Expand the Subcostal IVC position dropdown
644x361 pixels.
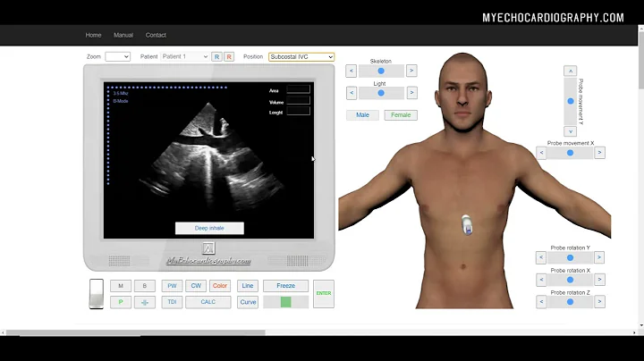coord(301,56)
